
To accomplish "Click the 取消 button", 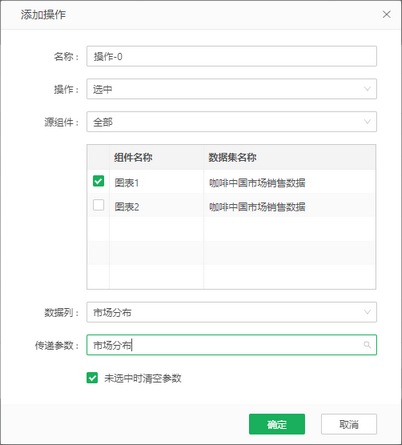I will coord(349,424).
